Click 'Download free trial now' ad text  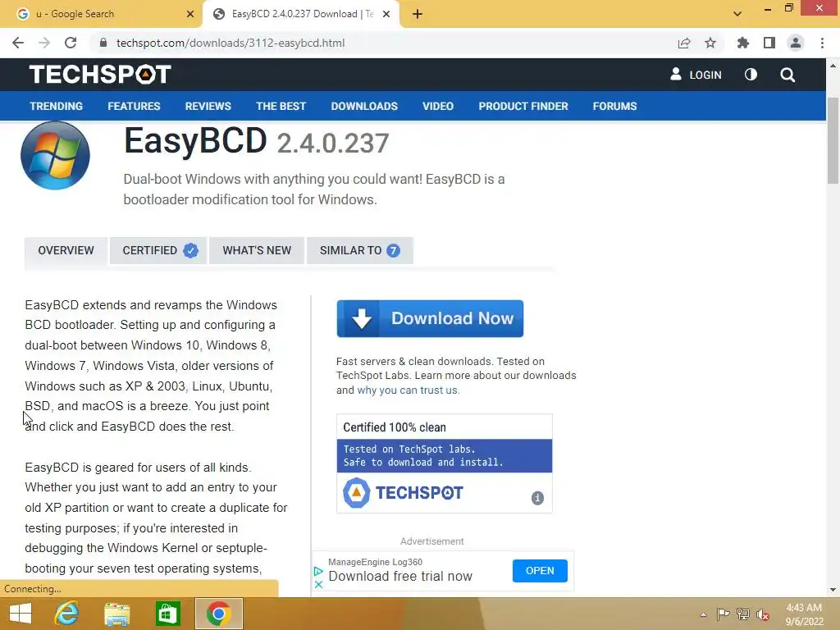coord(400,577)
